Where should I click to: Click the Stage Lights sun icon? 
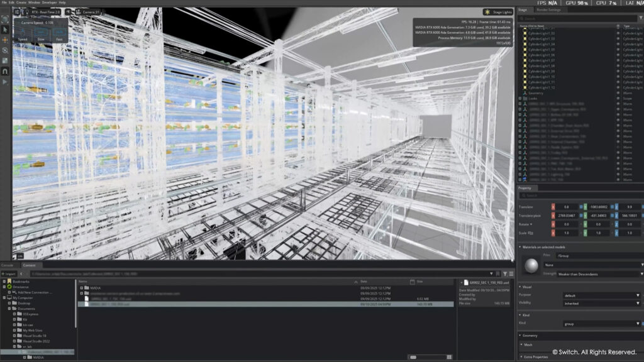tap(489, 12)
